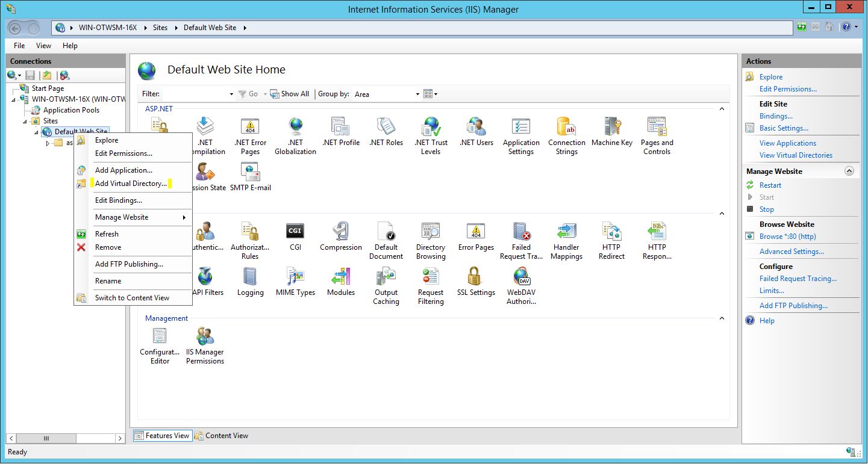Image resolution: width=868 pixels, height=464 pixels.
Task: Choose Switch to Content View
Action: [133, 298]
